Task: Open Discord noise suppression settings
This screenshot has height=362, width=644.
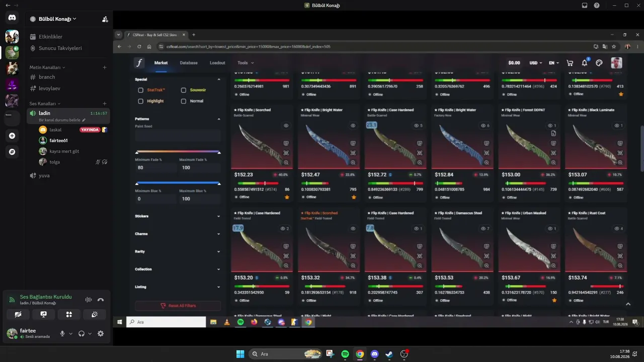Action: (x=89, y=300)
